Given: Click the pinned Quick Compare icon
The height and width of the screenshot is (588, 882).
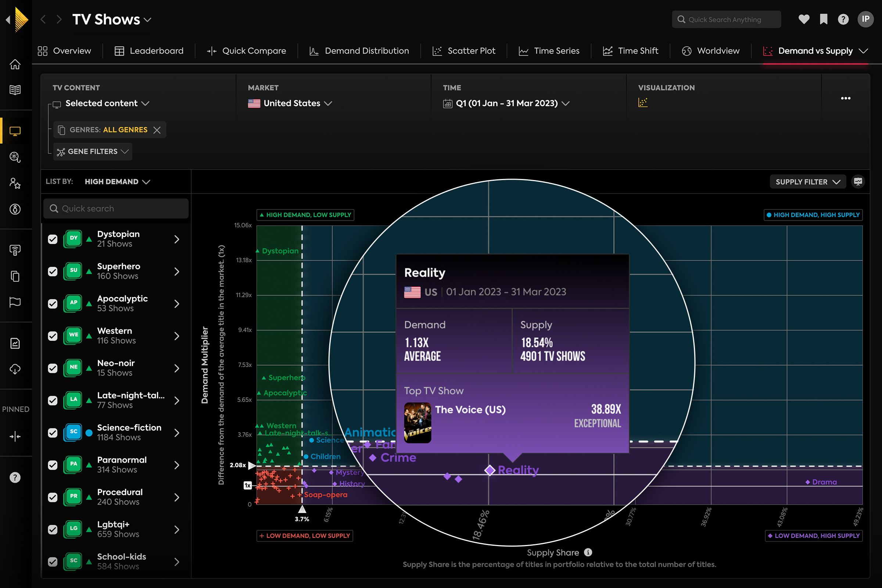Looking at the screenshot, I should 15,437.
